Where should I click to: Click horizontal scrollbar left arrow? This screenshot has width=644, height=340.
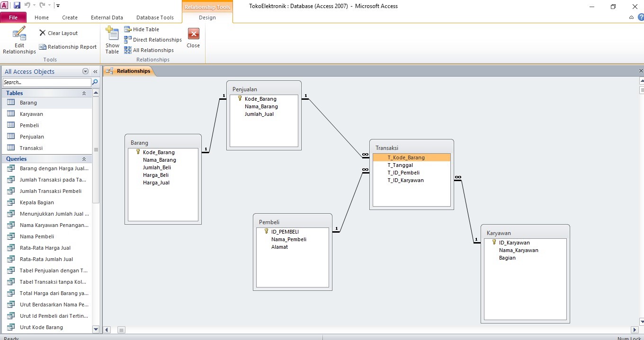click(107, 330)
